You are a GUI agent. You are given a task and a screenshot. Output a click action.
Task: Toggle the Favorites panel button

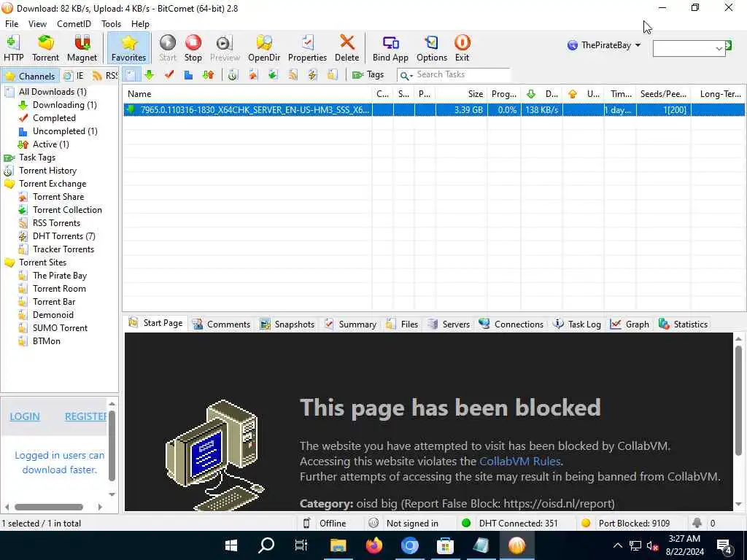click(x=128, y=48)
